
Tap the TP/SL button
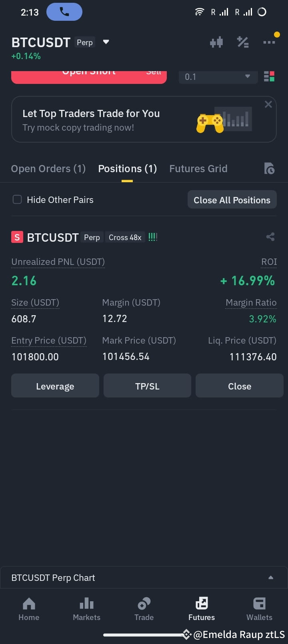point(147,386)
